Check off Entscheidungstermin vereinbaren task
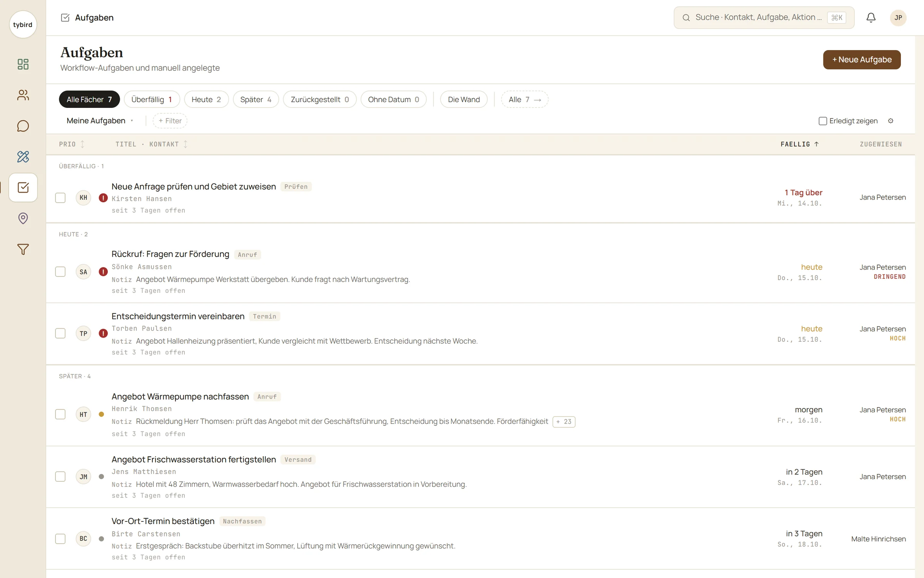Viewport: 924px width, 578px height. tap(60, 333)
